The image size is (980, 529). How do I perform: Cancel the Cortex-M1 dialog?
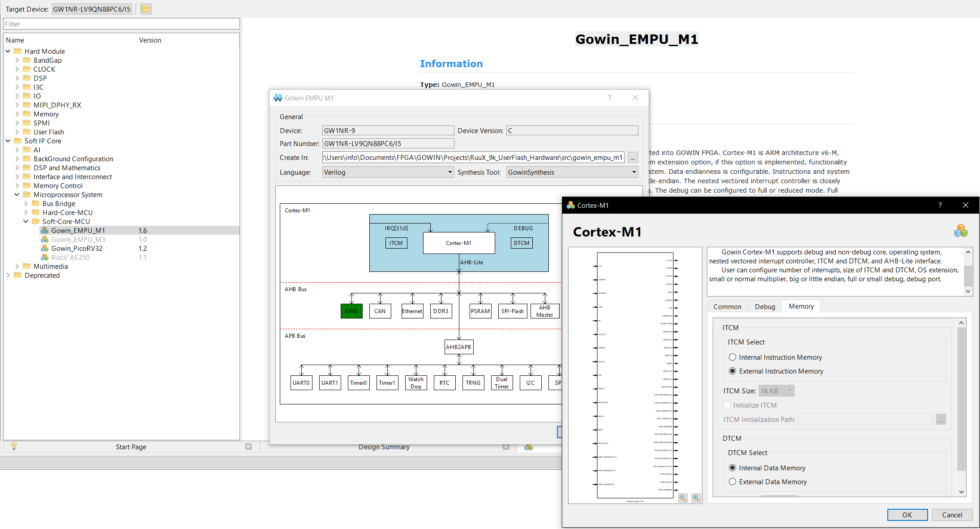952,515
